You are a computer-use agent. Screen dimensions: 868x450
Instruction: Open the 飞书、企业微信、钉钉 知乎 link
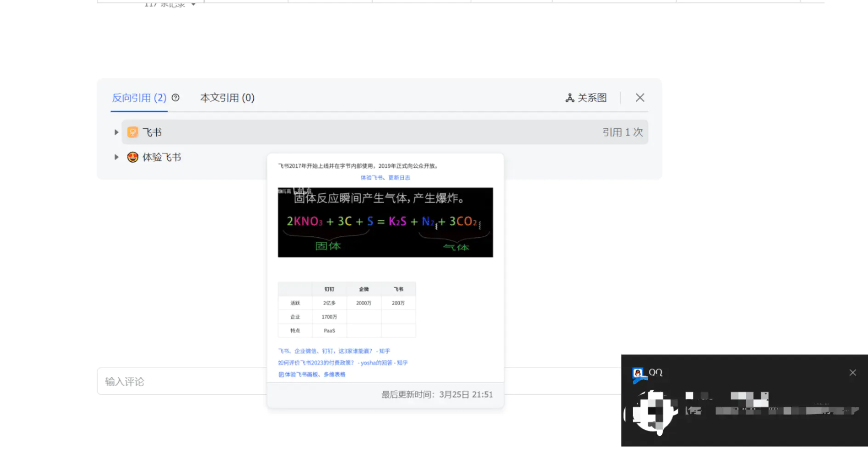(x=334, y=351)
